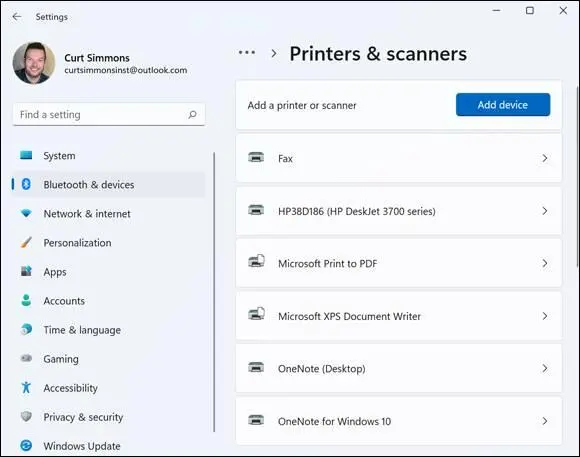Open HP38D186 (HP DeskJet 3700 series)
The height and width of the screenshot is (457, 580).
click(x=398, y=211)
